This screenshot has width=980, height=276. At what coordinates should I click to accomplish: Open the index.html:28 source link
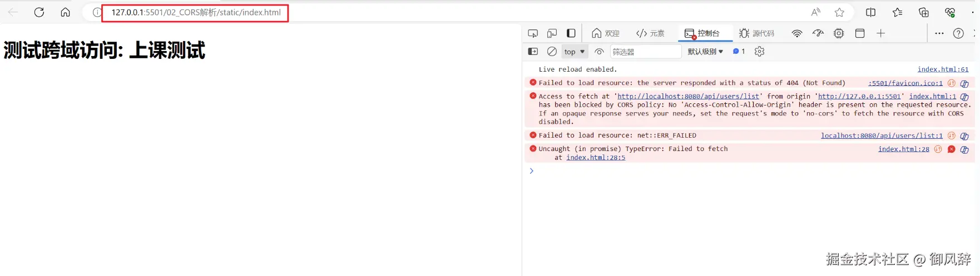(903, 149)
